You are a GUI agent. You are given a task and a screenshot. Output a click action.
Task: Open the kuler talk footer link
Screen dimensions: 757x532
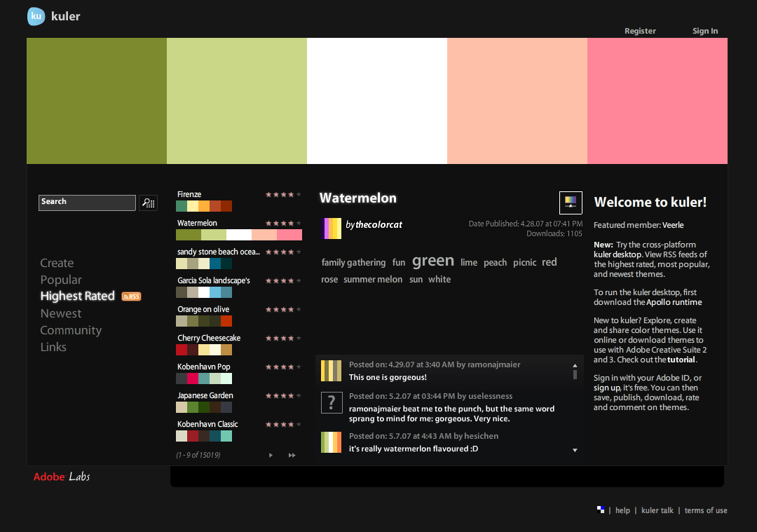tap(657, 510)
